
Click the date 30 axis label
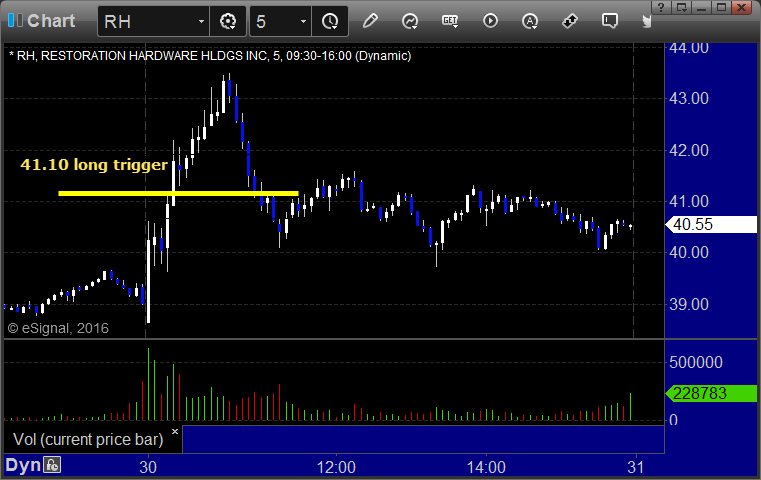[x=148, y=467]
